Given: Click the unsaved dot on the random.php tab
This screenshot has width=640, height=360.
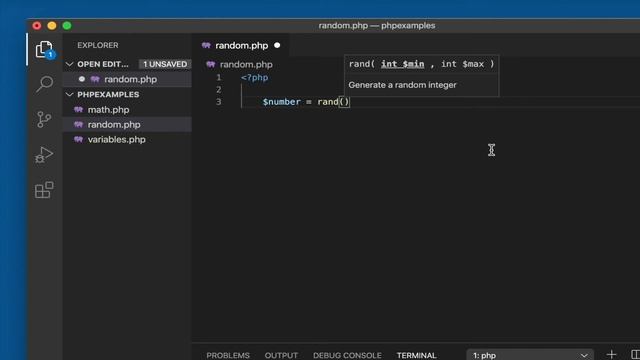Looking at the screenshot, I should (277, 45).
